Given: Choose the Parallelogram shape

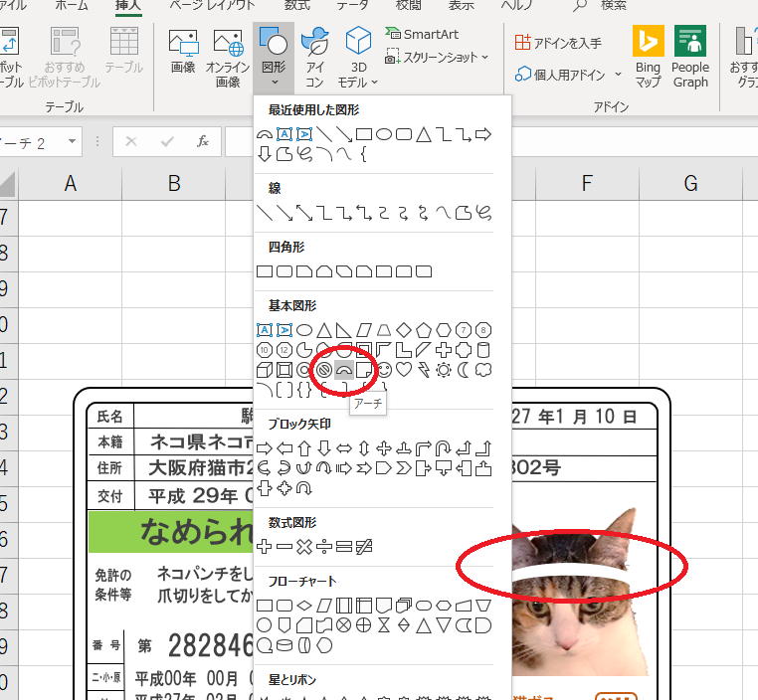Looking at the screenshot, I should point(363,330).
